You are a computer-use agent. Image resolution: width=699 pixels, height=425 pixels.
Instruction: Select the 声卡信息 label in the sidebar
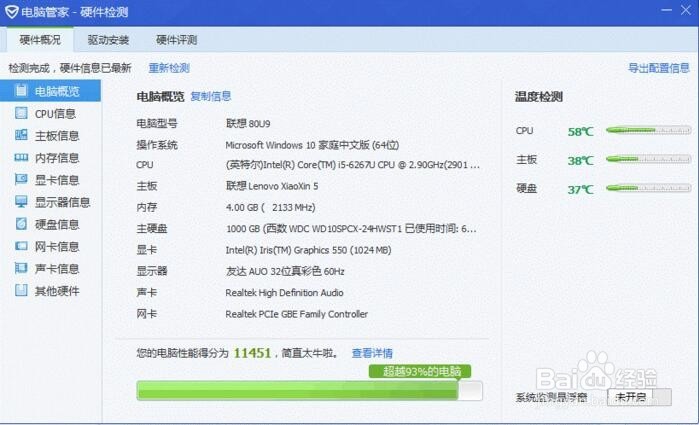coord(57,269)
